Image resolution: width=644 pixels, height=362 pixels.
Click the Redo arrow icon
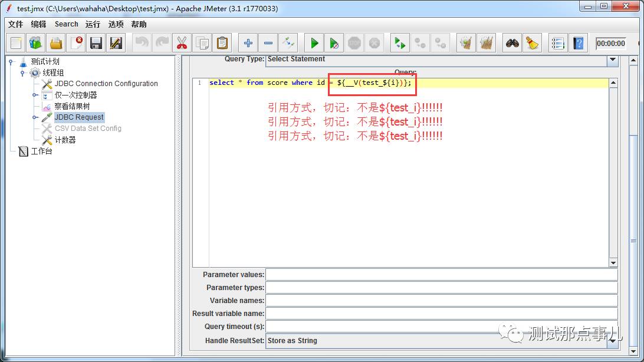[162, 43]
